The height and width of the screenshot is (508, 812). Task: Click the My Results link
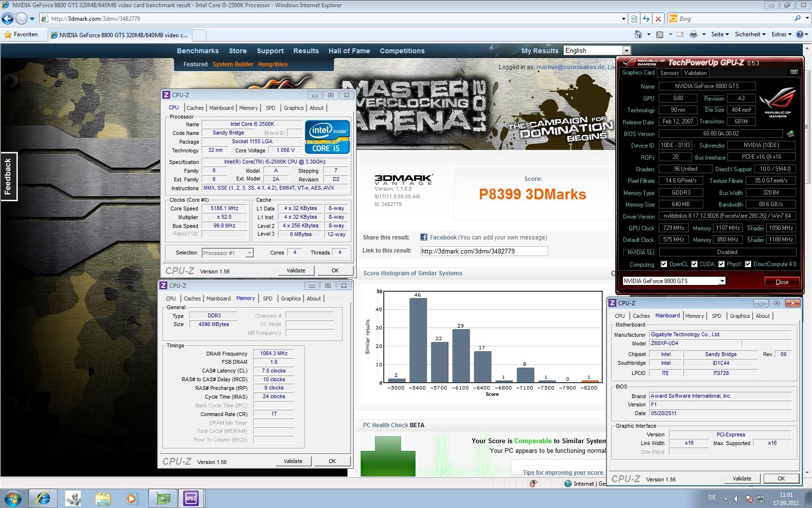(x=540, y=51)
